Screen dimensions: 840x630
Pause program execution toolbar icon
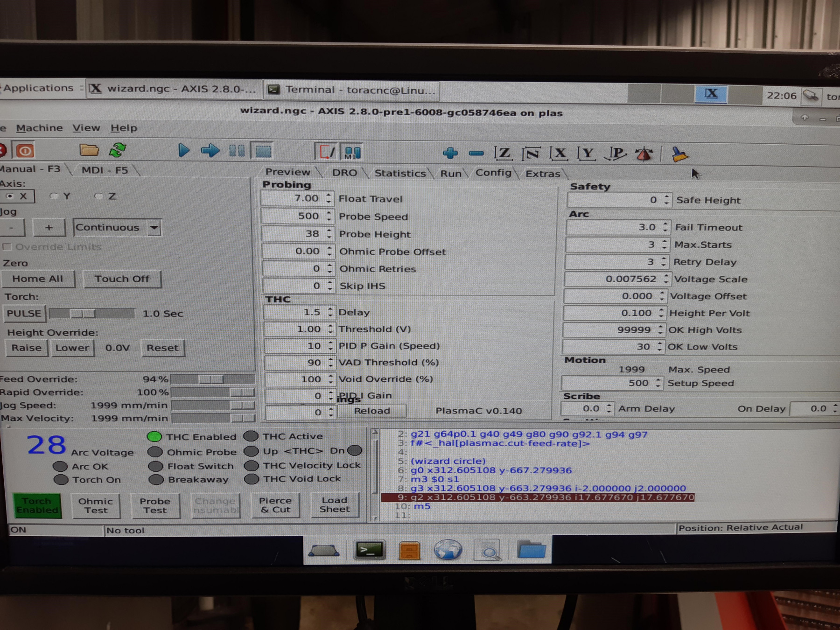pyautogui.click(x=237, y=151)
